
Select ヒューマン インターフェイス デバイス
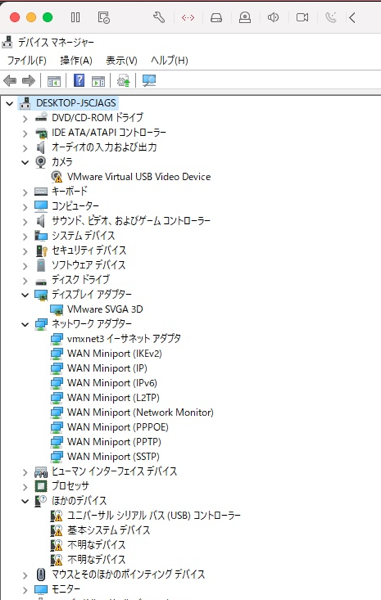114,471
